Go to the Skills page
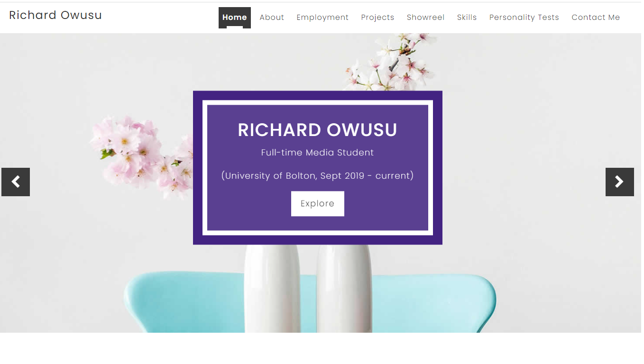644x364 pixels. [467, 18]
